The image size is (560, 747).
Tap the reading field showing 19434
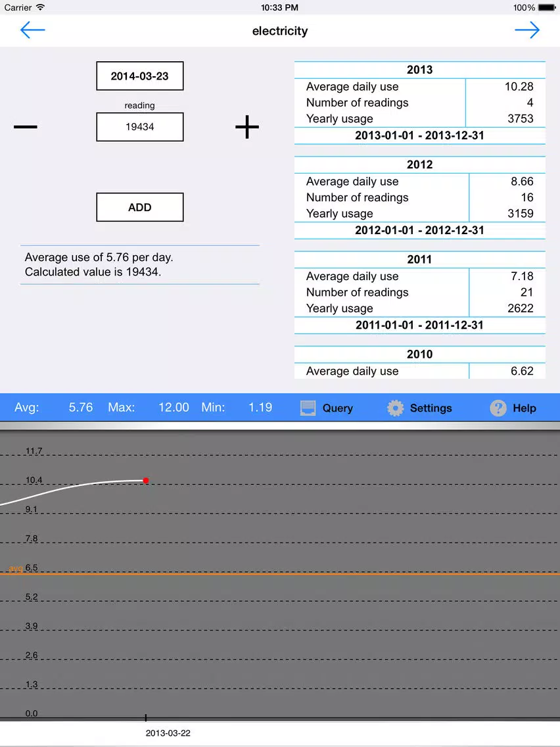pos(139,127)
